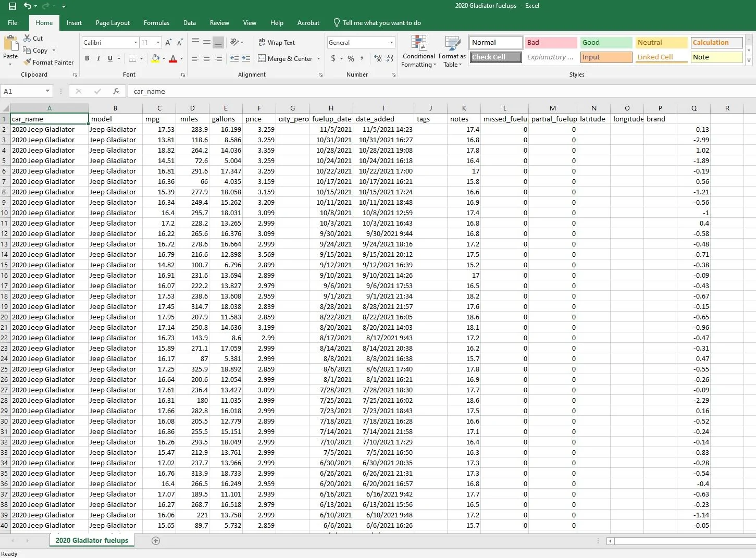
Task: Click the horizontal scrollbar left arrow
Action: [x=610, y=541]
